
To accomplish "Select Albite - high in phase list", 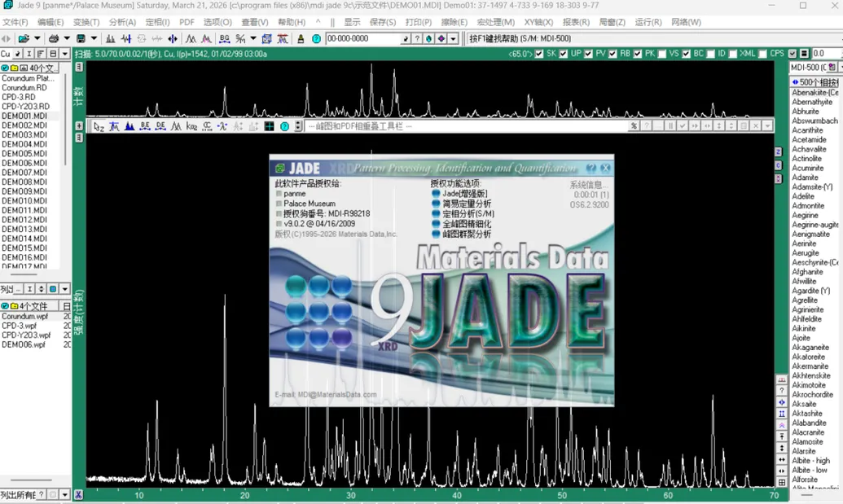I will pos(810,461).
